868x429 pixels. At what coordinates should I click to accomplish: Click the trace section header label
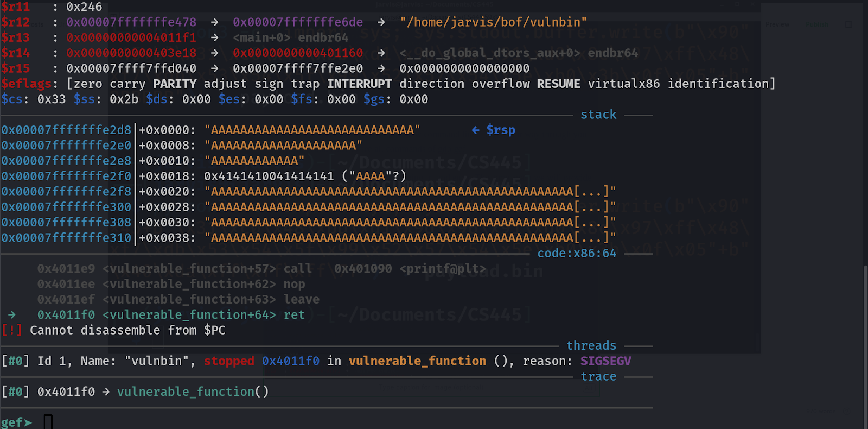point(598,376)
